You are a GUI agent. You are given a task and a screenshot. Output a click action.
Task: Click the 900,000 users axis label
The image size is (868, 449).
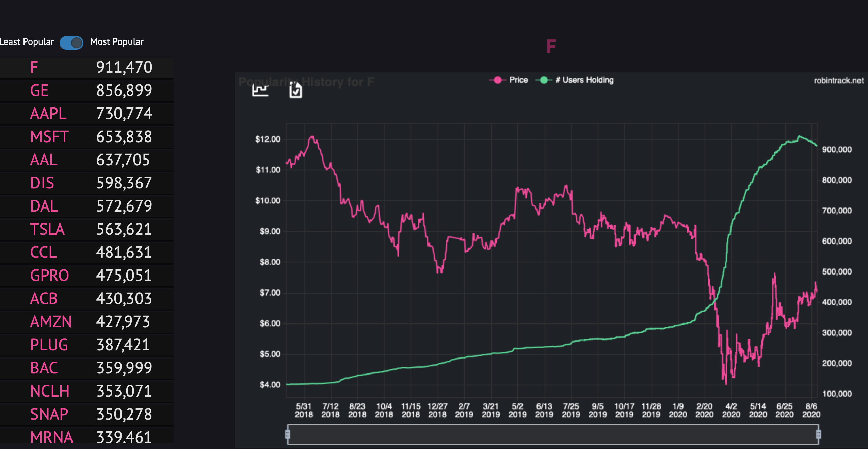(x=837, y=149)
